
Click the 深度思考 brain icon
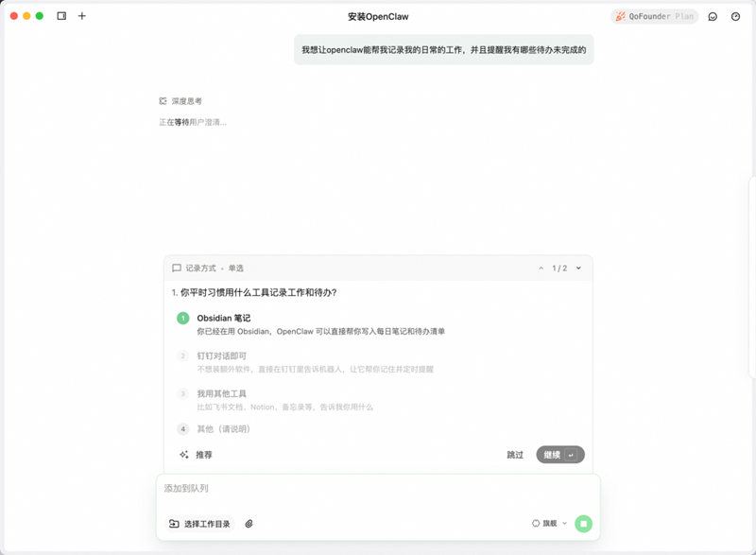coord(163,101)
